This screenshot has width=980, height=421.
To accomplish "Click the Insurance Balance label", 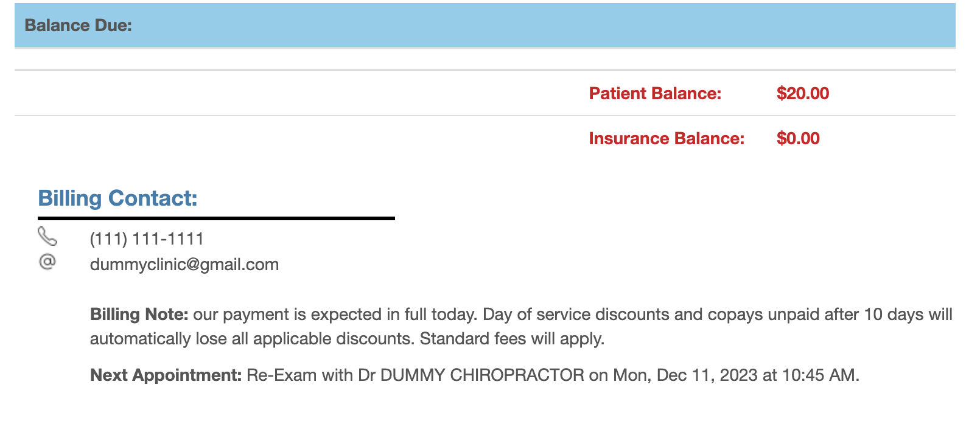I will 667,138.
